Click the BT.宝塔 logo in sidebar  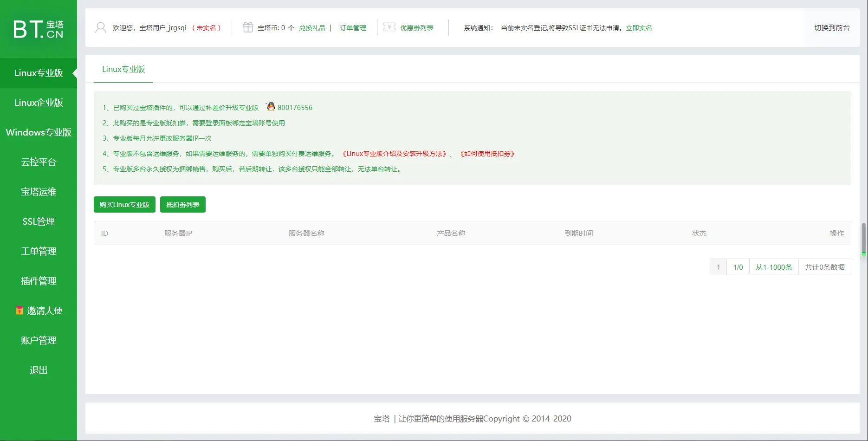tap(39, 29)
